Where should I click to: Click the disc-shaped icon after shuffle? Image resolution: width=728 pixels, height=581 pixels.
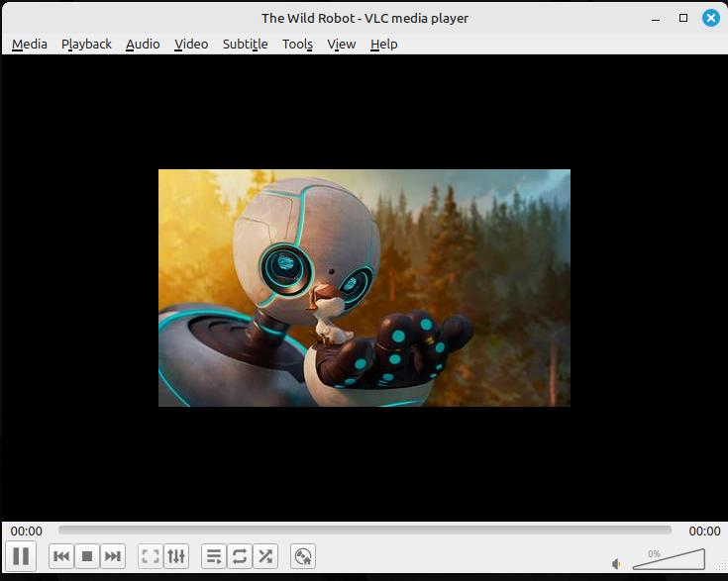tap(303, 556)
